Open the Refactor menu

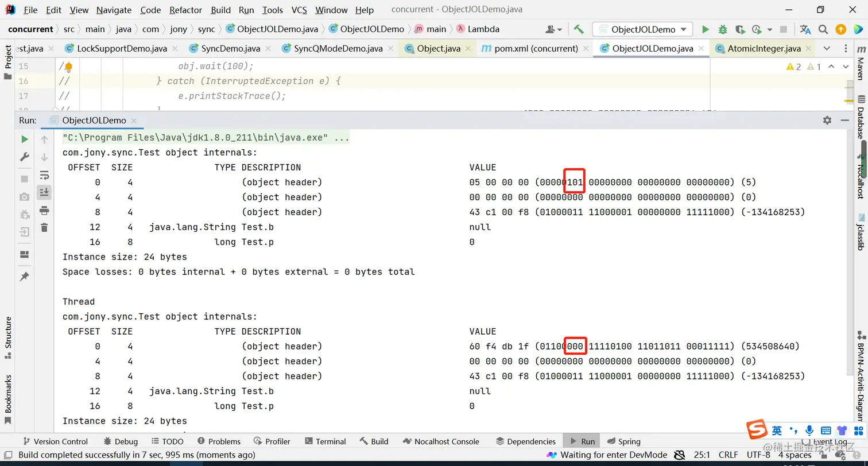[186, 10]
